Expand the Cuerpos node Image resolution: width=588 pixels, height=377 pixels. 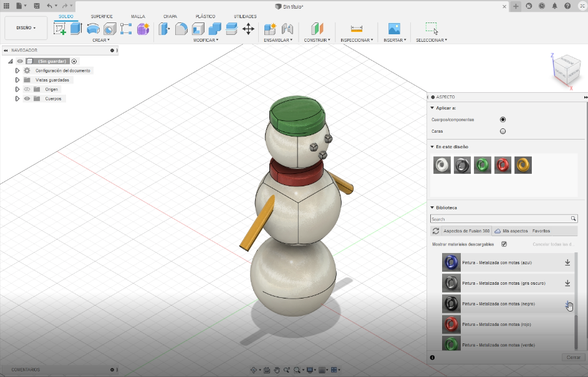tap(17, 98)
